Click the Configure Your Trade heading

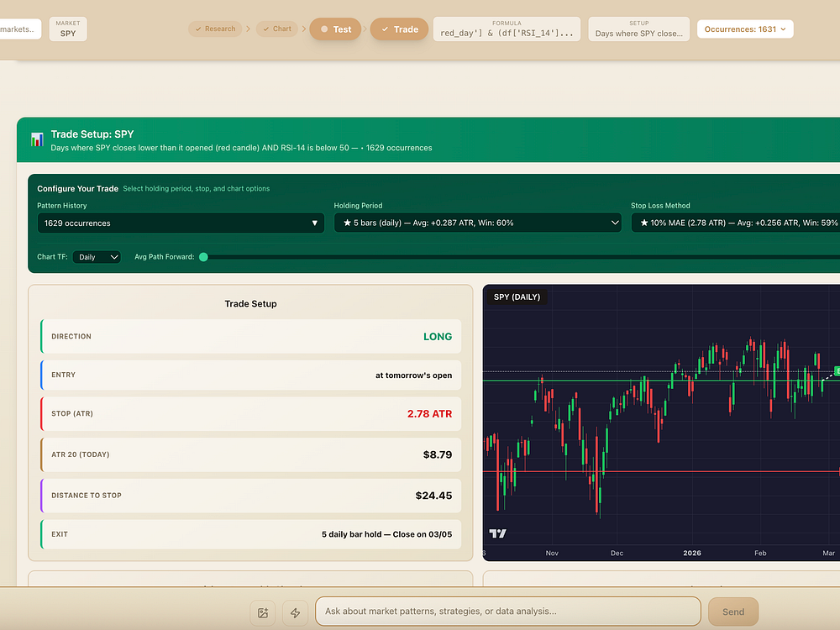[x=77, y=188]
